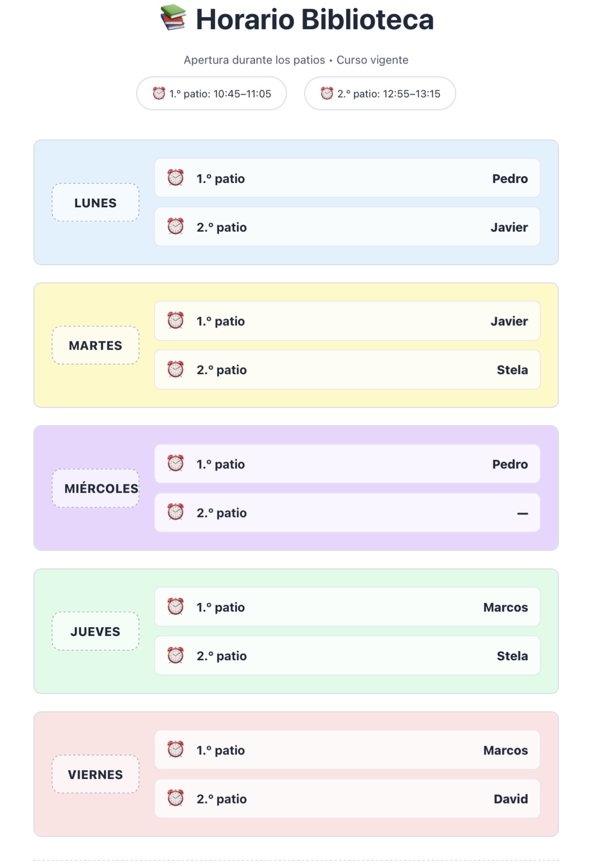The width and height of the screenshot is (598, 868).
Task: Click the Horario Biblioteca page title
Action: [315, 20]
